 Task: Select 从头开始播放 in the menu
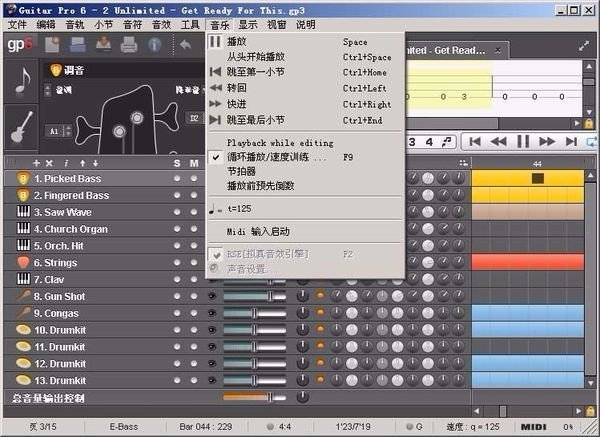click(x=305, y=57)
